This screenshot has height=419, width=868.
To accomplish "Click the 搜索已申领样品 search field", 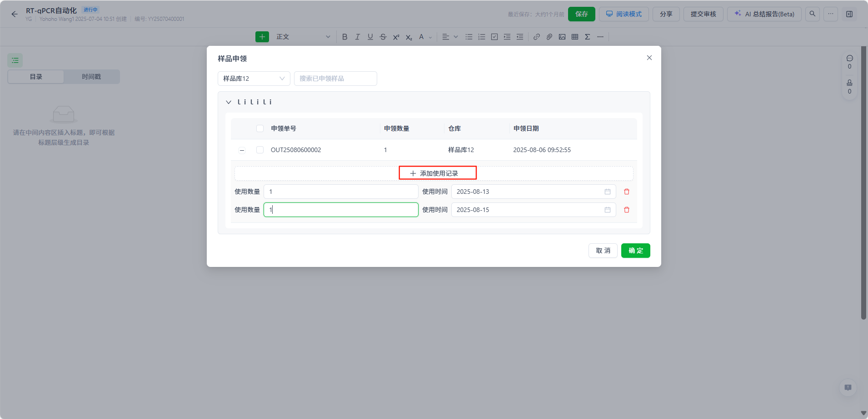I will point(335,79).
